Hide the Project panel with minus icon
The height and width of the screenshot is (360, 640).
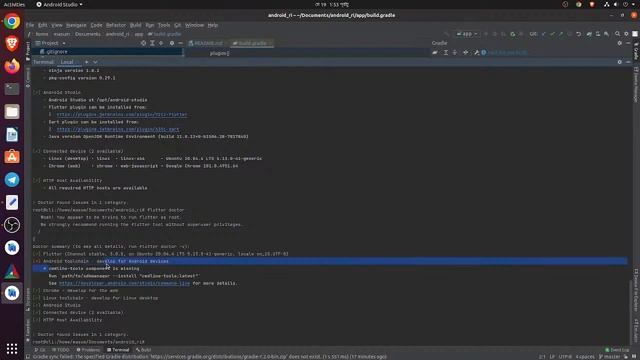click(180, 43)
